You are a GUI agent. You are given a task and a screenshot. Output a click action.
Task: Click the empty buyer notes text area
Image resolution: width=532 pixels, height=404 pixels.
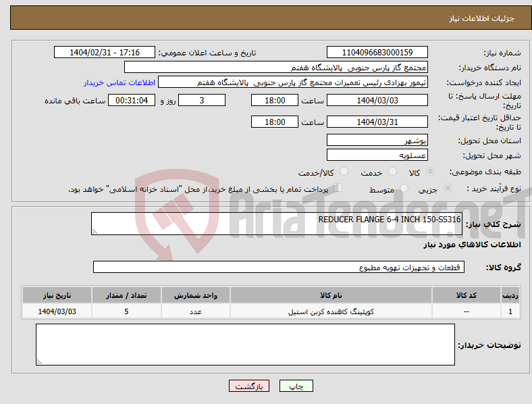pos(245,345)
